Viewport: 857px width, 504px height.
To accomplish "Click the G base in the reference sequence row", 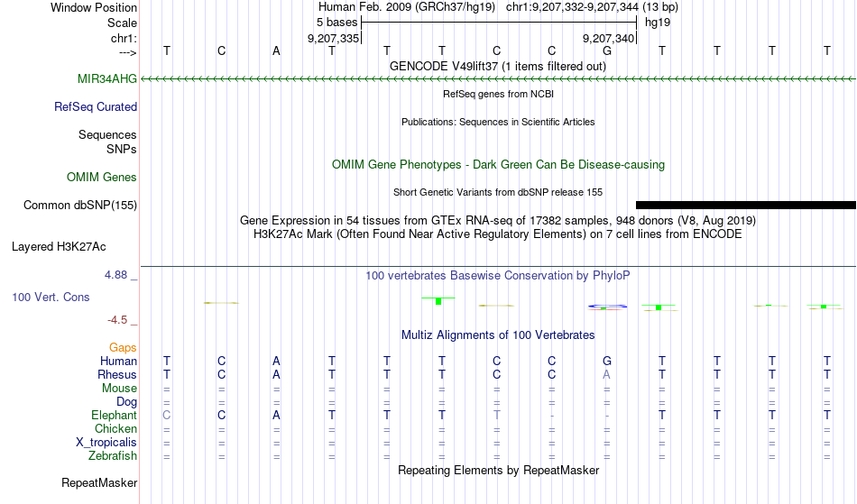I will coord(607,50).
